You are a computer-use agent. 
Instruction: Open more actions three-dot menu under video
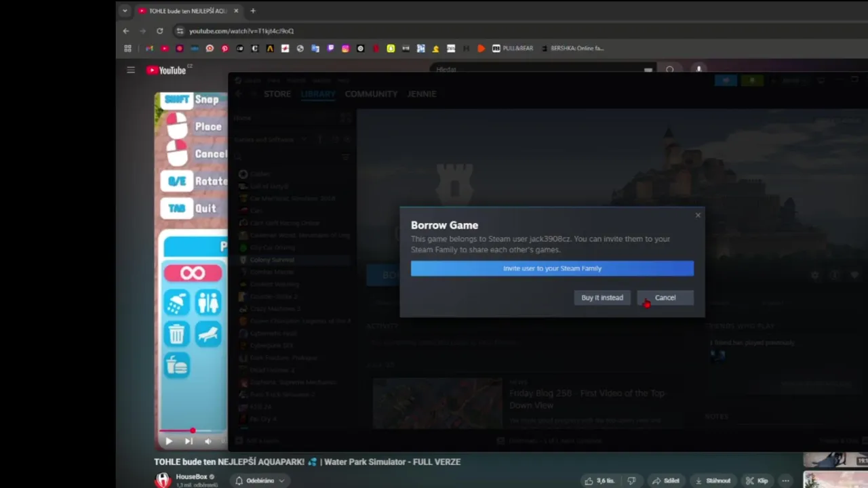coord(785,481)
